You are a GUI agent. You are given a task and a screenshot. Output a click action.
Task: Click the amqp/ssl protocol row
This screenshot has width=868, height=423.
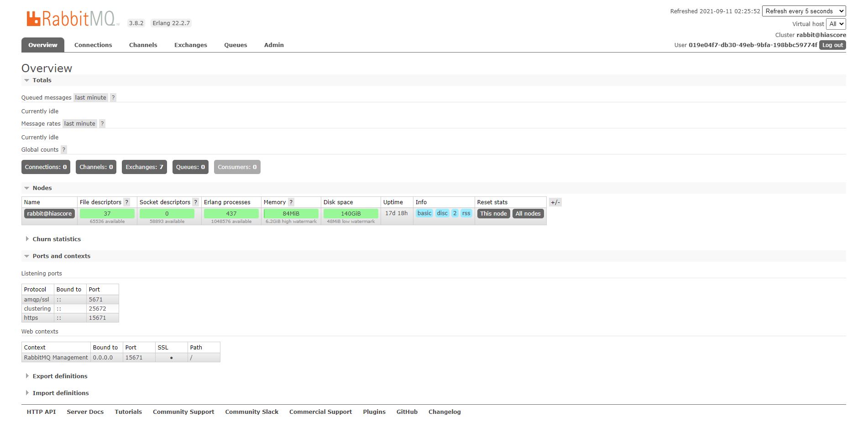click(70, 299)
